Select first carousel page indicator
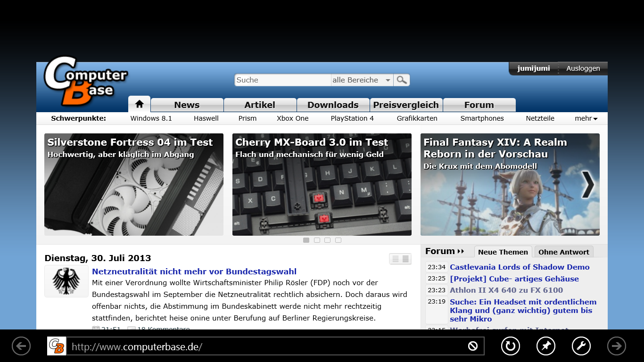 [306, 240]
